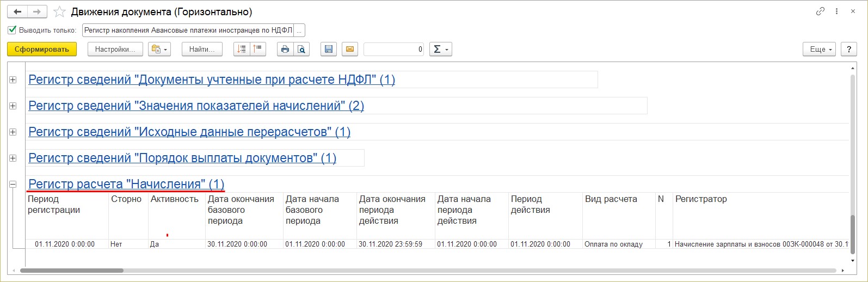Collapse all groups icon in toolbar
868x282 pixels.
[x=258, y=49]
